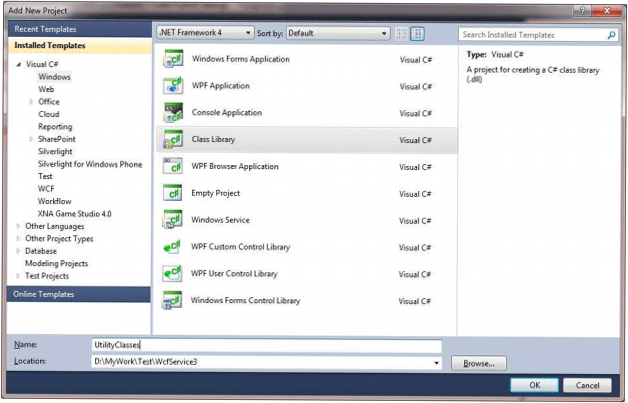This screenshot has width=628, height=403.
Task: Switch to medium icons view
Action: click(x=417, y=34)
